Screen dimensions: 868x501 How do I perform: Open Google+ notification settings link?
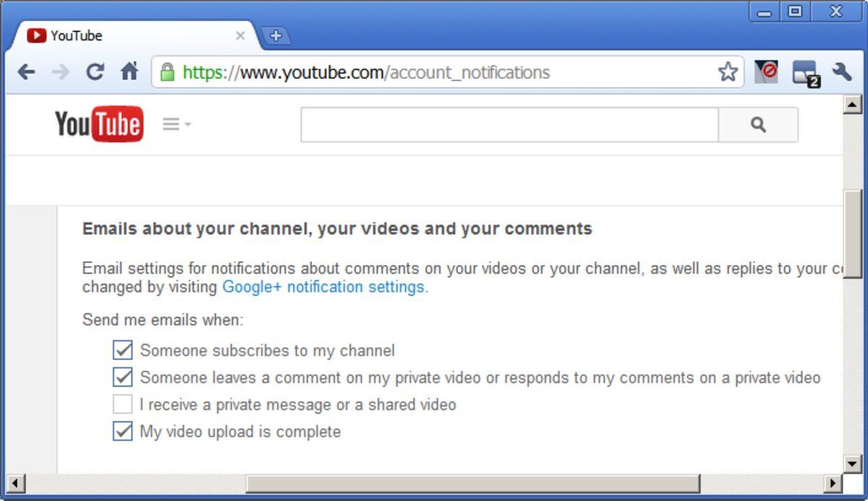click(x=324, y=287)
